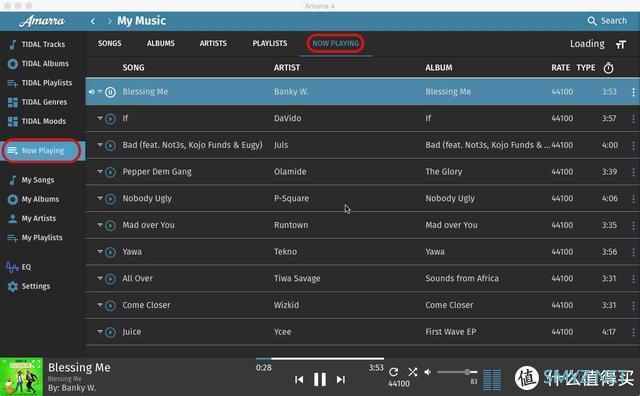Toggle repeat mode in player bar
The width and height of the screenshot is (640, 396).
393,372
